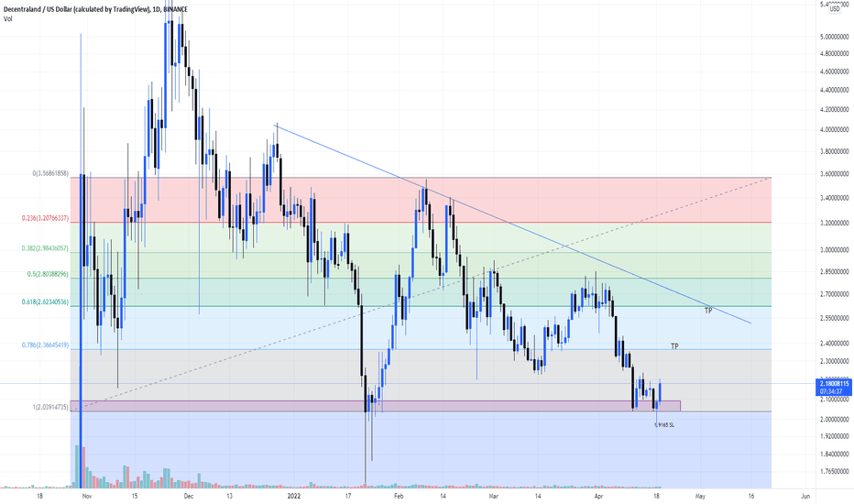Click the current price tag 2.18008115
854x504 pixels.
tap(833, 384)
